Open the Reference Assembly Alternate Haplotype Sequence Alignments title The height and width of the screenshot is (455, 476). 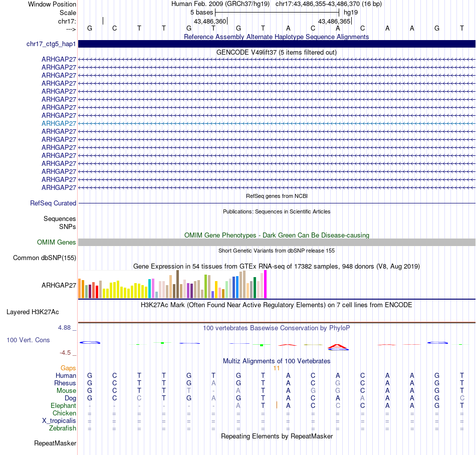[276, 37]
